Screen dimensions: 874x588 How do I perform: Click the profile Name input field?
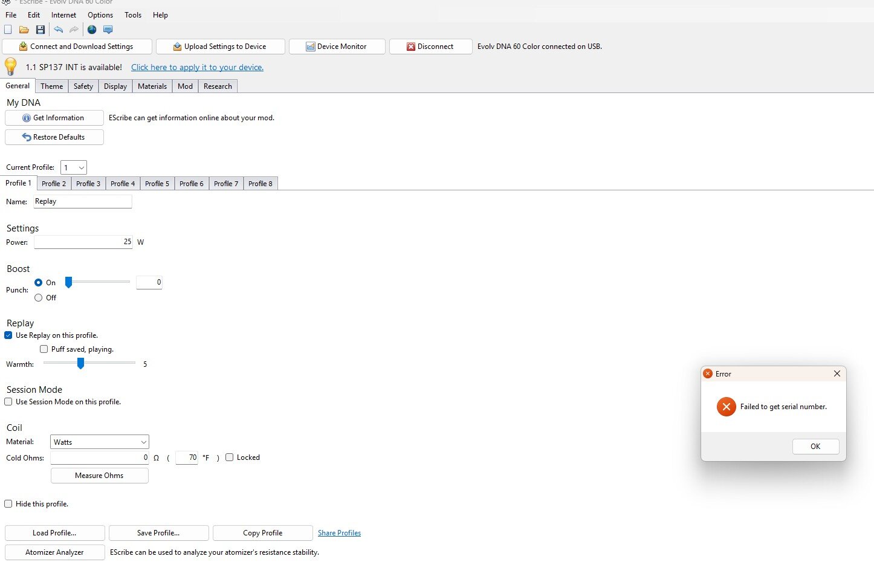[x=83, y=202]
